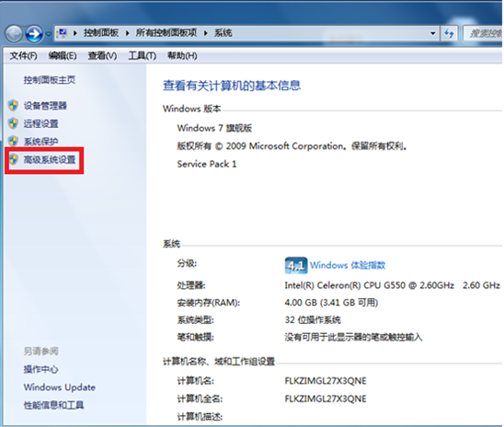Open the 编辑(E) menu
This screenshot has height=427, width=504.
(x=63, y=56)
